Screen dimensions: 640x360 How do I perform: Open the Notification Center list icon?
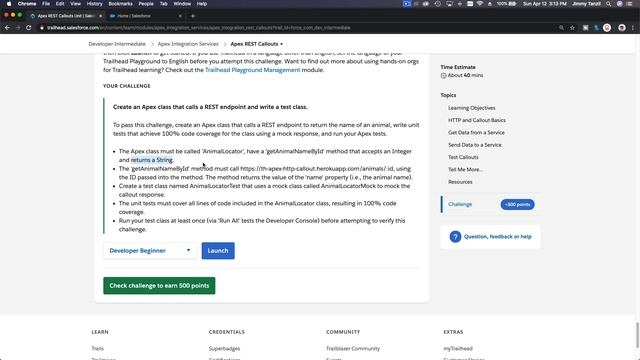pyautogui.click(x=630, y=4)
